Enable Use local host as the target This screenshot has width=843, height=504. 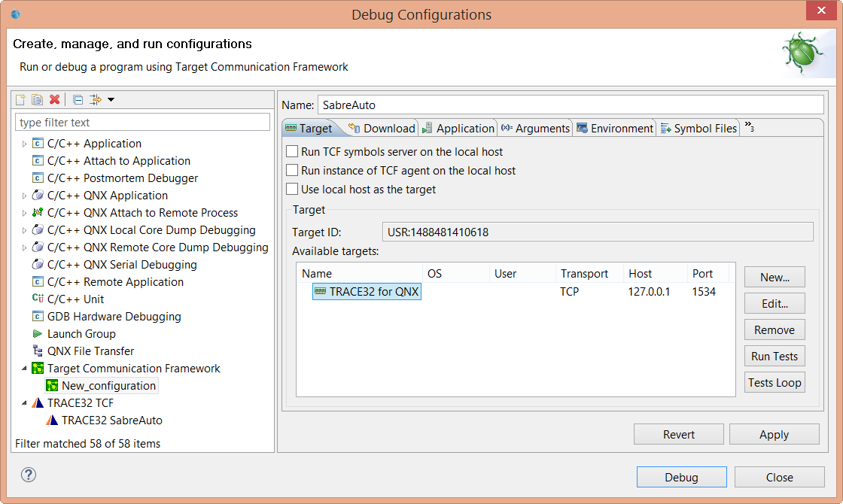pos(292,188)
